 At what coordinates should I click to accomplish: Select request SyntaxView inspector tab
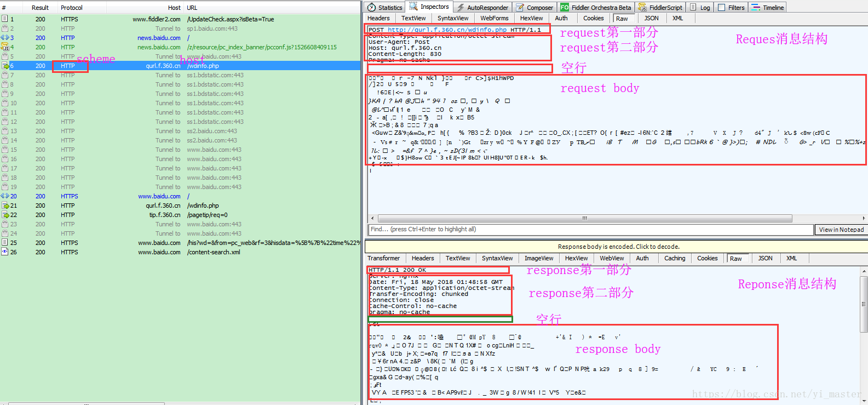[x=453, y=18]
